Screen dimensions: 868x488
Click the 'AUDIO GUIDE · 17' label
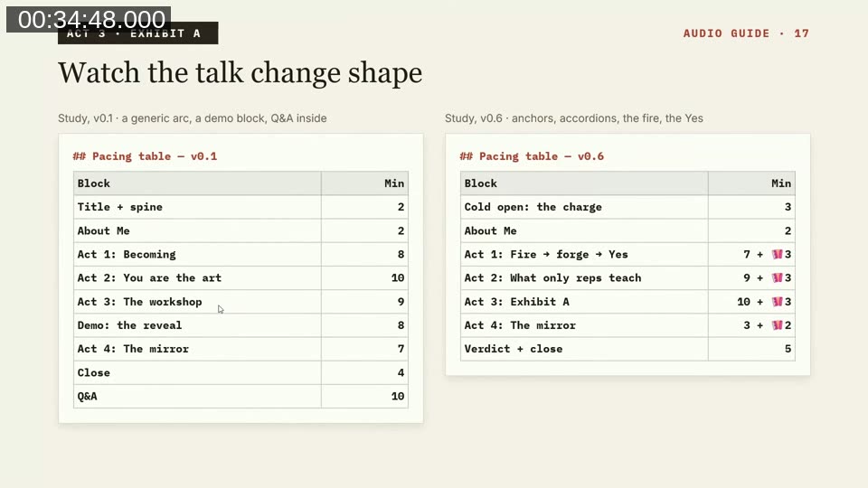[x=746, y=33]
